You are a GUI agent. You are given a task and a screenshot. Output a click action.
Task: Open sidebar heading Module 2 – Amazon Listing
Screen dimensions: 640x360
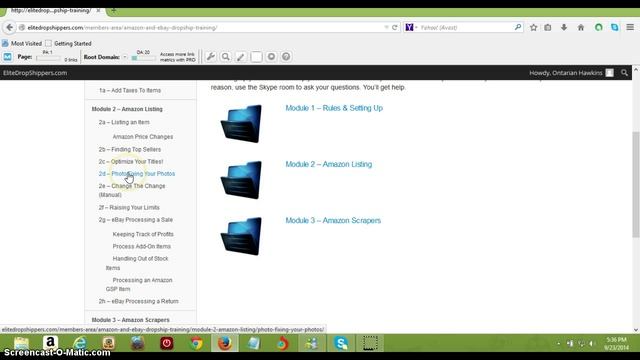pyautogui.click(x=127, y=109)
